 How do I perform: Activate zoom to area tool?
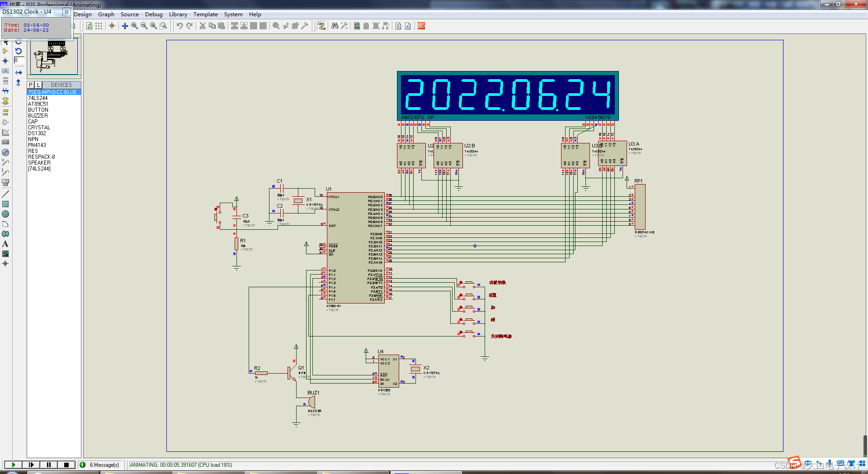[163, 26]
